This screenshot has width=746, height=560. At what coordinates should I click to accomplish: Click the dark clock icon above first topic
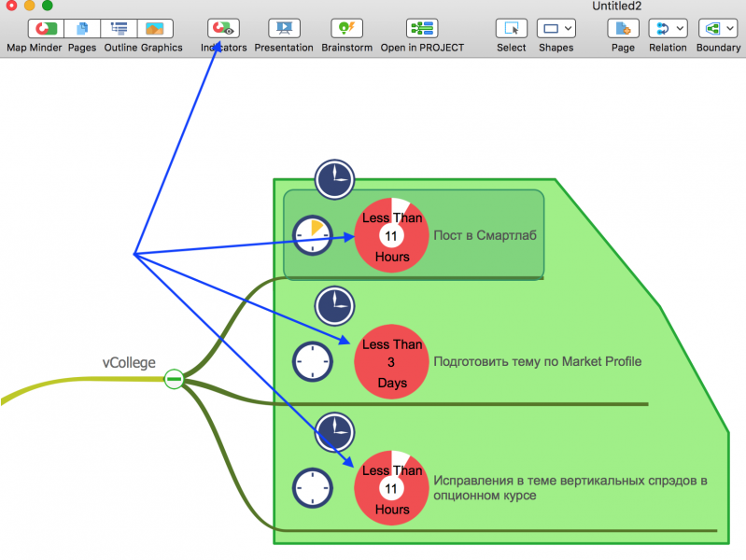tap(333, 177)
